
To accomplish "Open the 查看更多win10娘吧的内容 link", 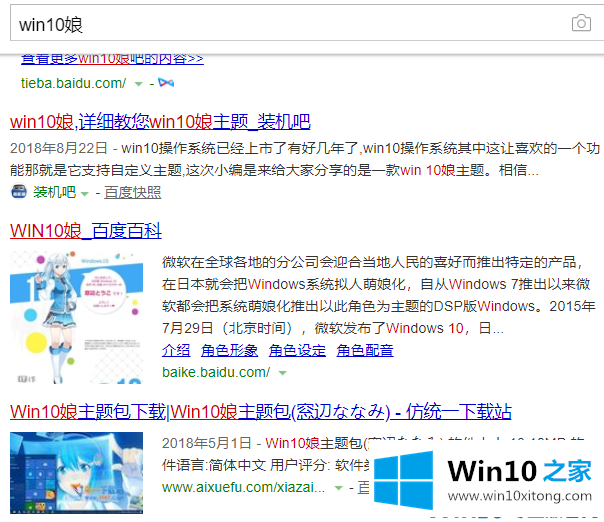I will click(x=112, y=59).
